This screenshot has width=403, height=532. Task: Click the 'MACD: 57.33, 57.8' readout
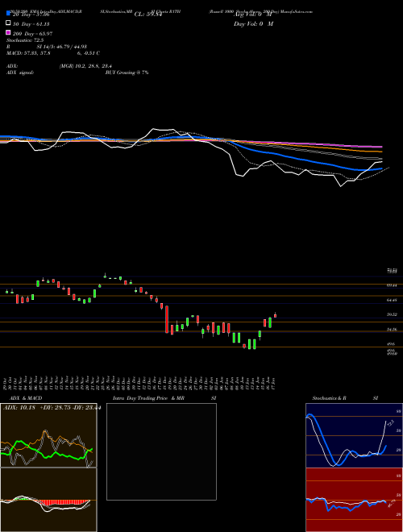(x=28, y=53)
